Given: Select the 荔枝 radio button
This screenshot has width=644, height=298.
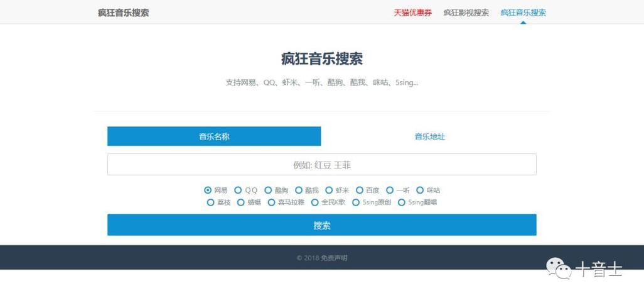Looking at the screenshot, I should [211, 202].
